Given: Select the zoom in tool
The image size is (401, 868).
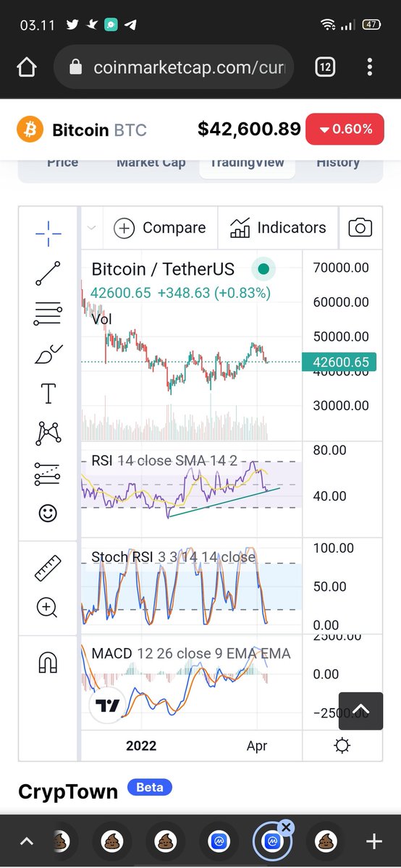Looking at the screenshot, I should [48, 608].
